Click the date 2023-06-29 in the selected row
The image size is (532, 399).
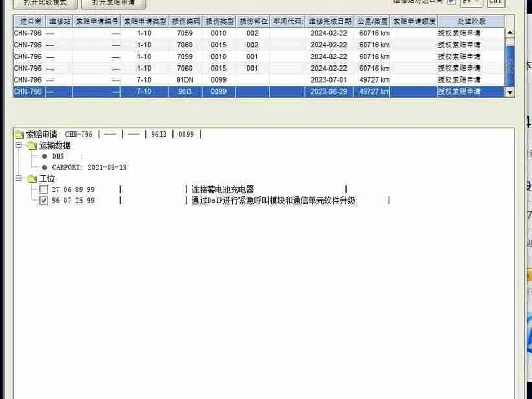pyautogui.click(x=328, y=91)
